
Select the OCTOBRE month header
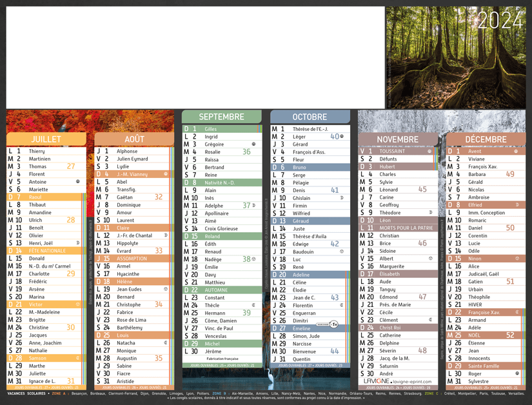point(310,117)
